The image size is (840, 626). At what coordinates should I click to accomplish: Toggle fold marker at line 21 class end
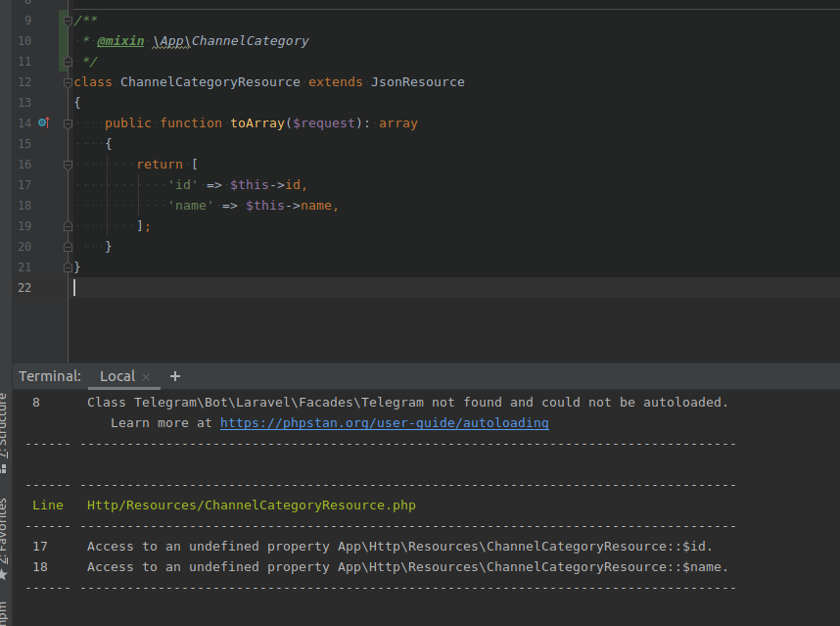tap(68, 267)
